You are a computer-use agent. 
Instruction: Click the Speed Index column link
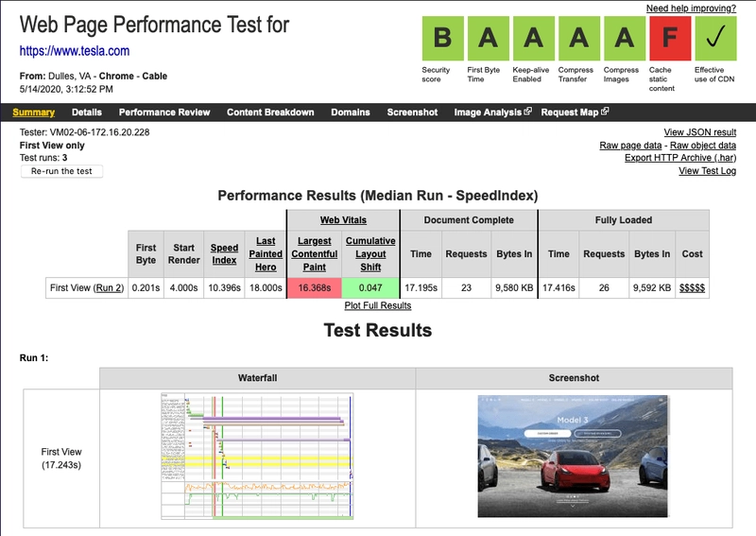224,253
